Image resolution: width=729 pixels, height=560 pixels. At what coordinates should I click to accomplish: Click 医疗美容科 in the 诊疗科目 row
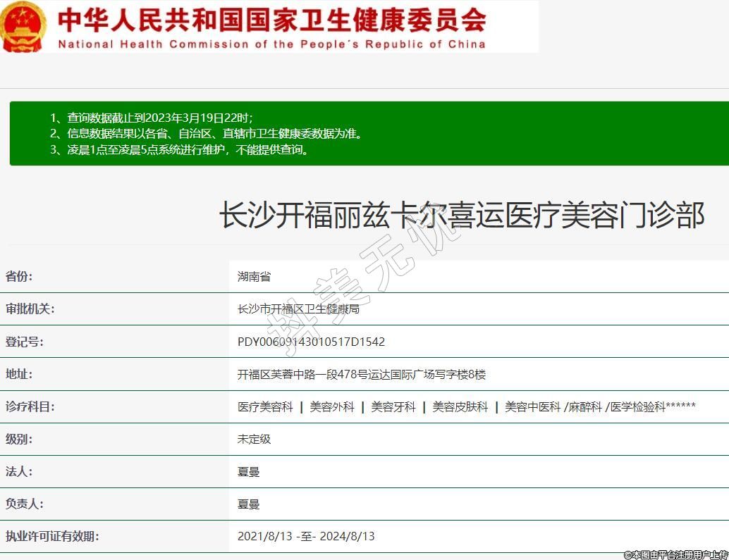click(x=265, y=406)
